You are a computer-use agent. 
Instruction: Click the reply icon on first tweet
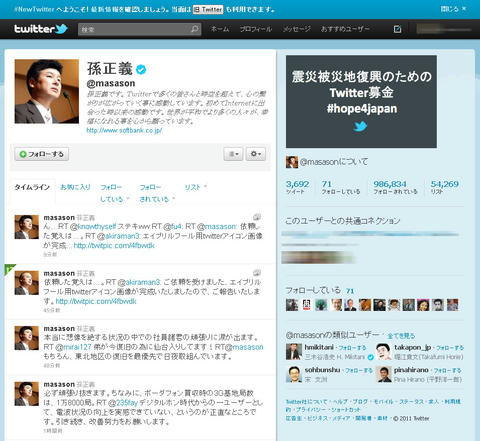point(257,217)
